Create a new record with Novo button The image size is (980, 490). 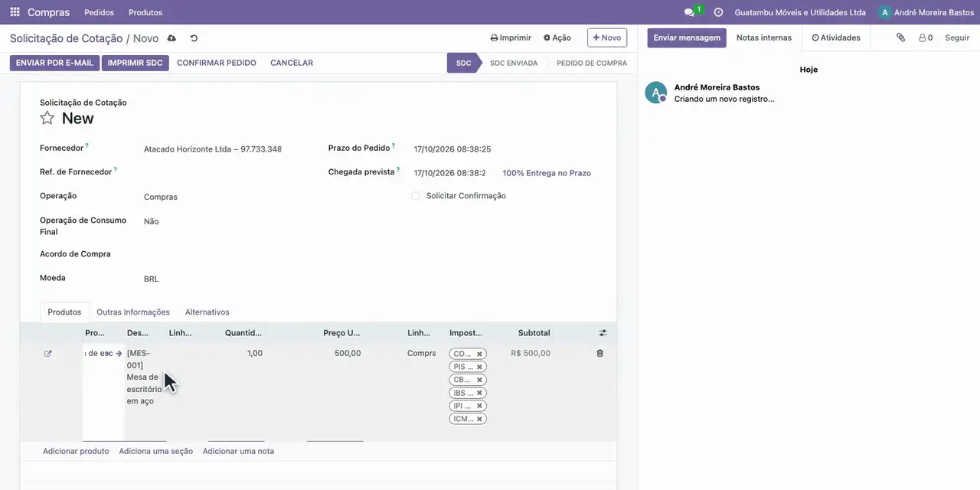pyautogui.click(x=607, y=38)
